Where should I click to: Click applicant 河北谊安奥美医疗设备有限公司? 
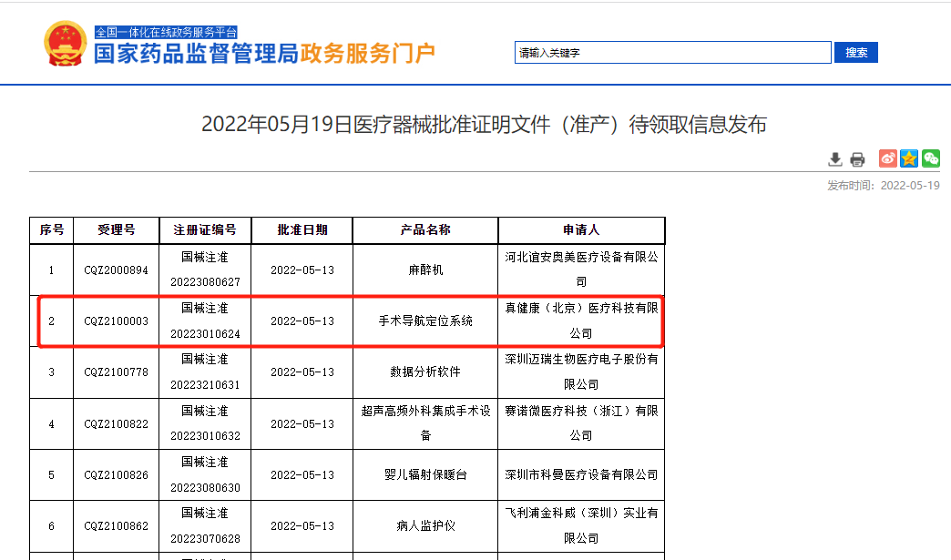point(581,270)
